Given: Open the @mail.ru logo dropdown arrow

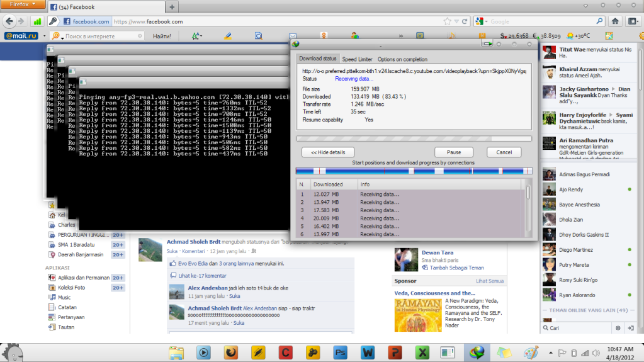Looking at the screenshot, I should tap(44, 36).
